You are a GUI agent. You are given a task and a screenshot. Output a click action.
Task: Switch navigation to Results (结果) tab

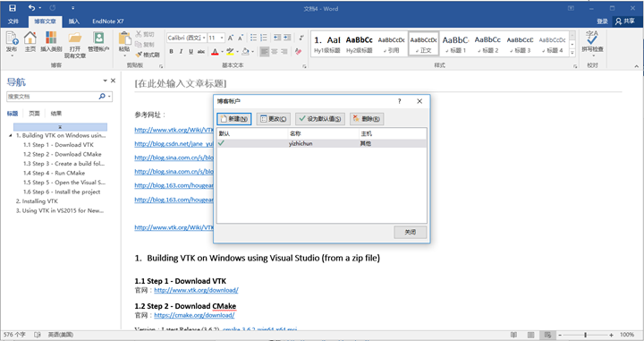[x=55, y=114]
